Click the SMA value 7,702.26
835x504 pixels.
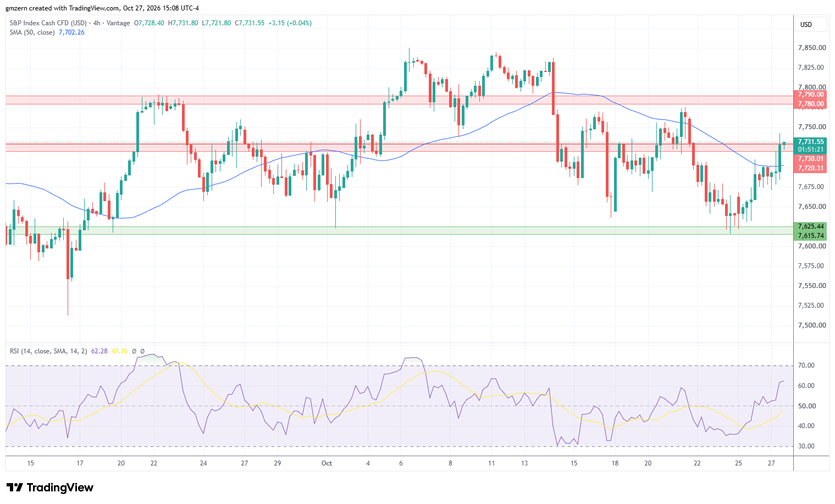[x=71, y=32]
